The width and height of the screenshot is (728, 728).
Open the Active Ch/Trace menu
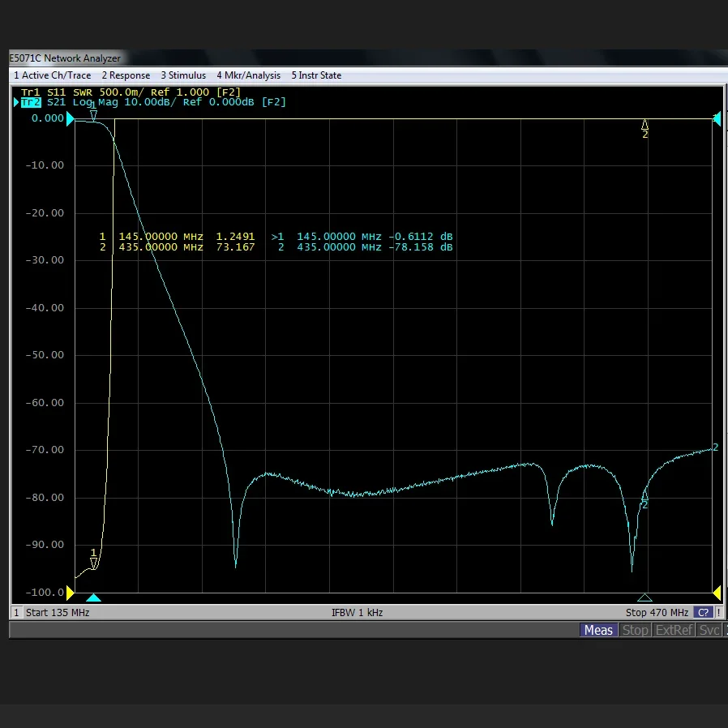pyautogui.click(x=52, y=75)
